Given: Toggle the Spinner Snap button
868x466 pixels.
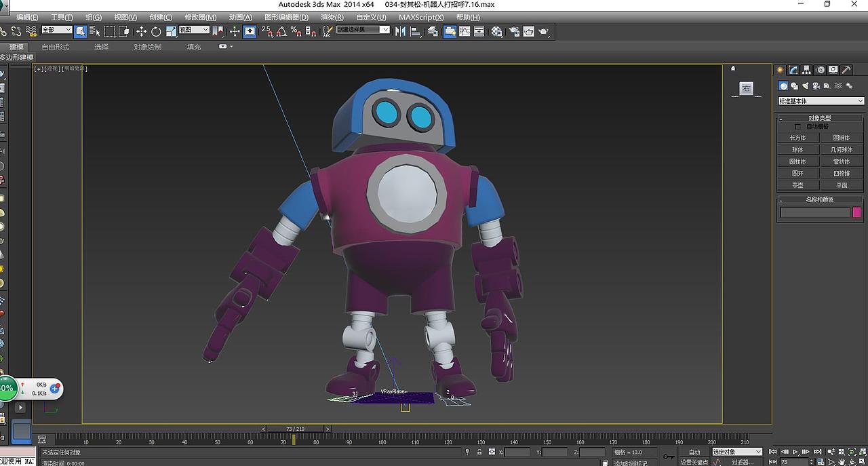Looking at the screenshot, I should pyautogui.click(x=311, y=31).
